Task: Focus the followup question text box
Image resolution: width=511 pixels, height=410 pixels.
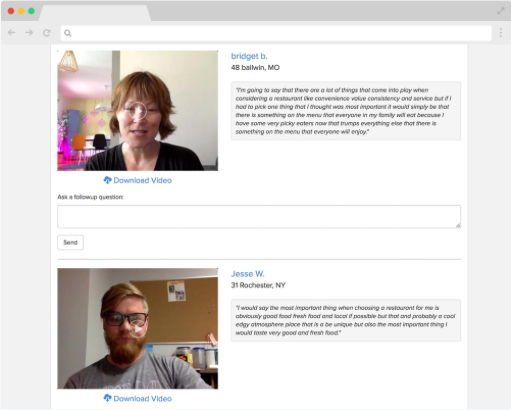Action: pyautogui.click(x=259, y=217)
